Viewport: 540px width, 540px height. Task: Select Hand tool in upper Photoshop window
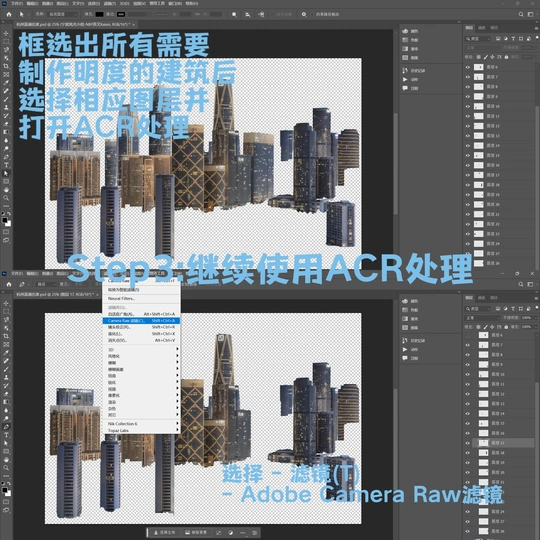click(x=6, y=190)
